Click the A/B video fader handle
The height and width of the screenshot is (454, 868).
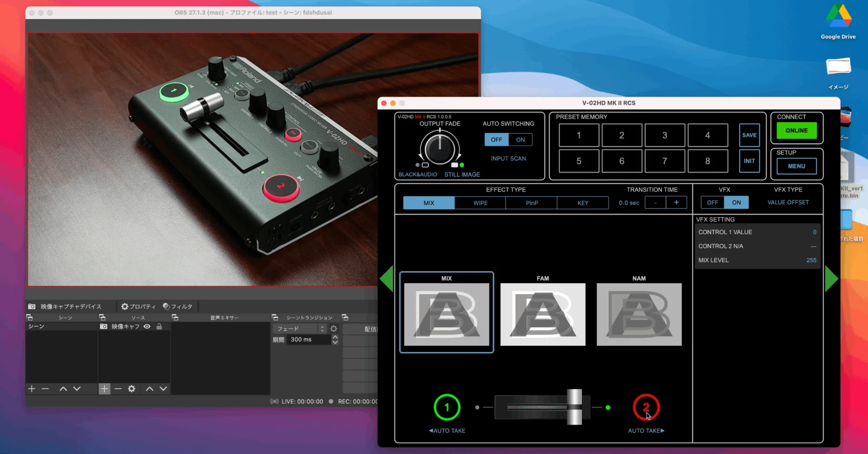(x=574, y=407)
